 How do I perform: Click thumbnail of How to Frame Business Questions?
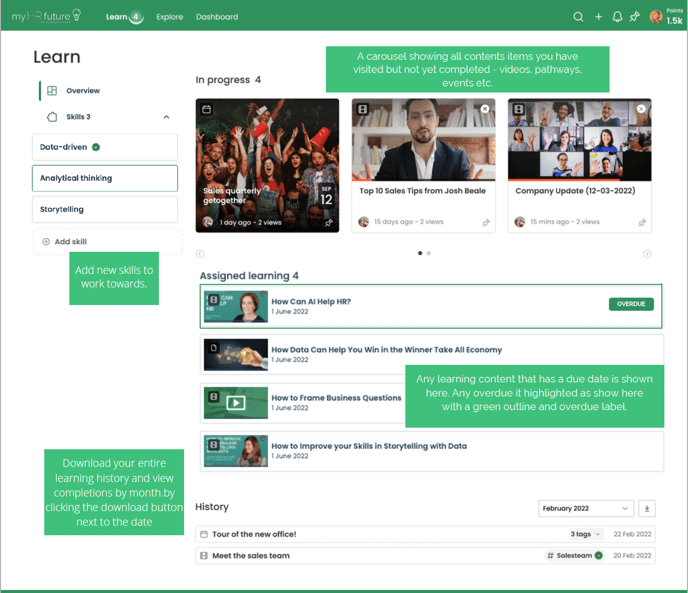(x=236, y=403)
